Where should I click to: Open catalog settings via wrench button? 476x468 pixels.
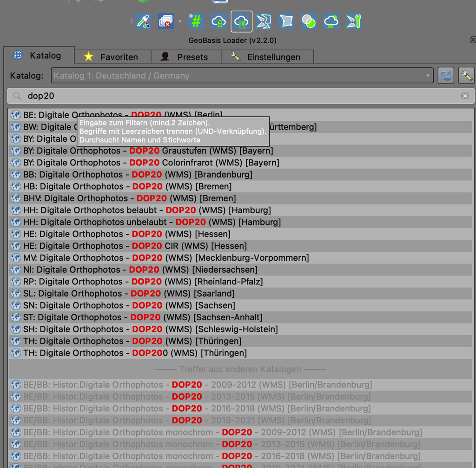pyautogui.click(x=466, y=76)
